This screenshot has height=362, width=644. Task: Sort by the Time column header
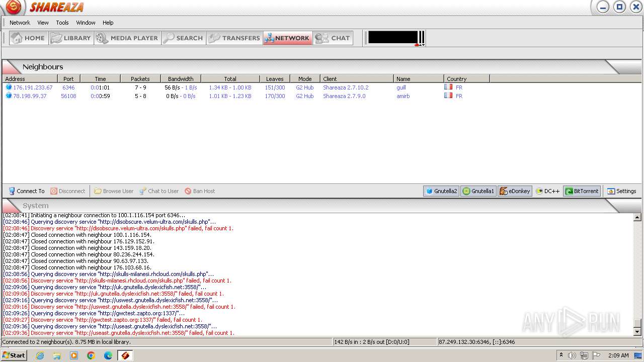click(100, 79)
